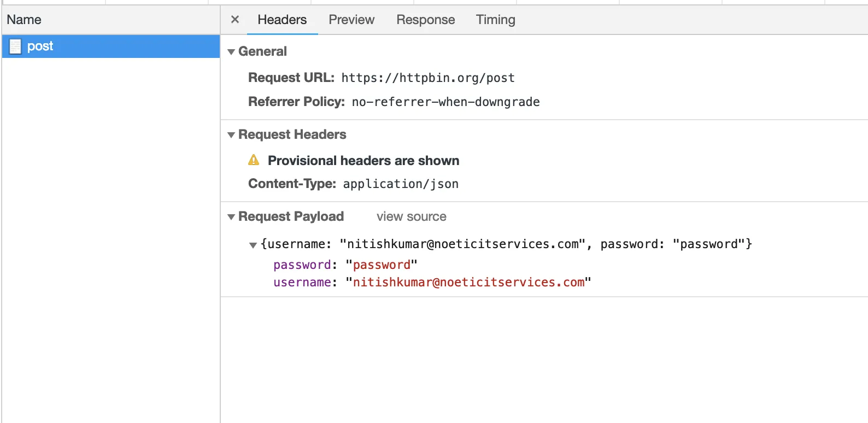Collapse the General section
The width and height of the screenshot is (868, 423).
coord(231,52)
